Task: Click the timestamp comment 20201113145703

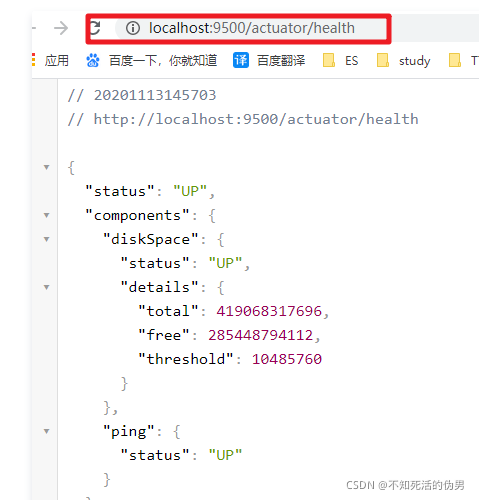Action: pyautogui.click(x=155, y=95)
